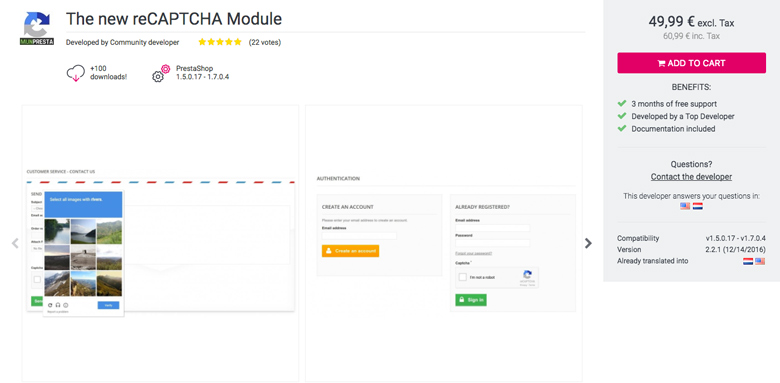Click the Forgot your password link
The width and height of the screenshot is (780, 383).
pos(474,253)
